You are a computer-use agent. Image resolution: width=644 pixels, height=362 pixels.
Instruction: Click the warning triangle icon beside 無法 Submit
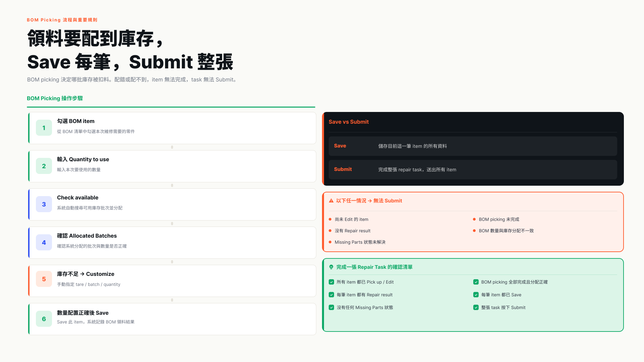pos(331,201)
